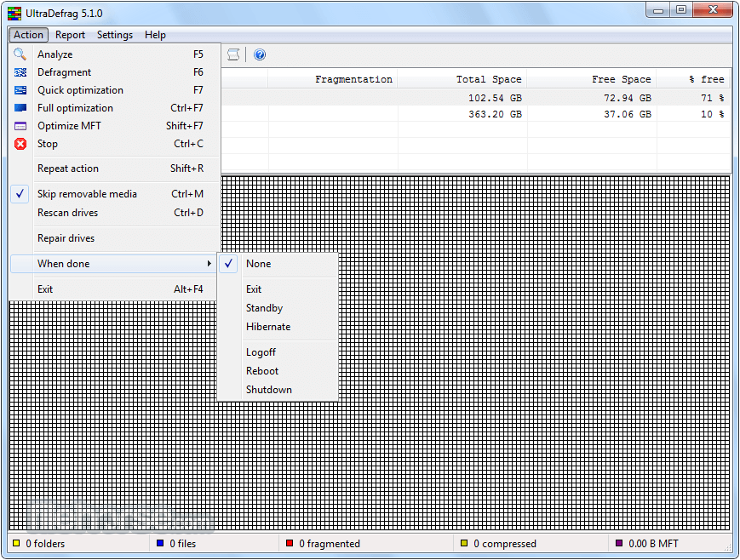Click the Quick optimization icon
This screenshot has width=740, height=560.
coord(20,90)
